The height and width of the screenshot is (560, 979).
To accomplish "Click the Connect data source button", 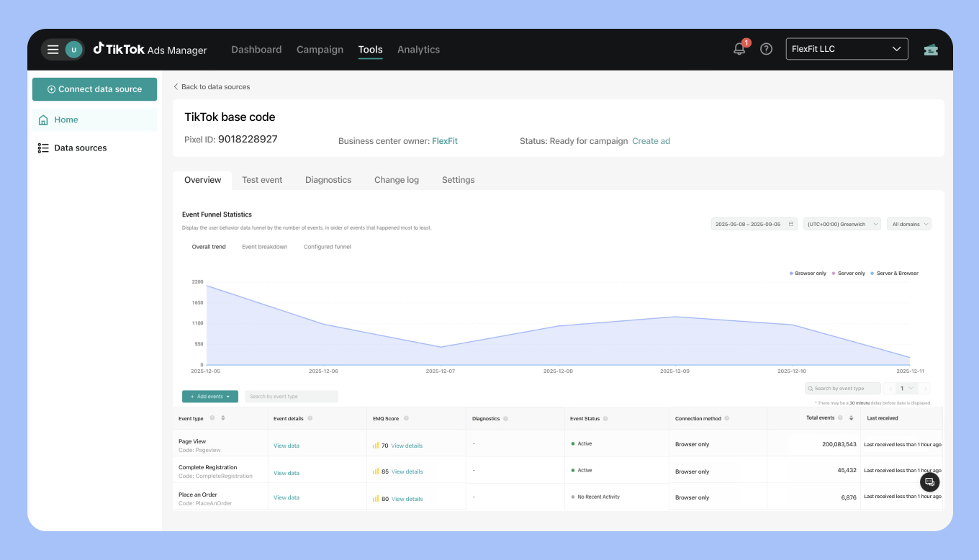I will 94,89.
